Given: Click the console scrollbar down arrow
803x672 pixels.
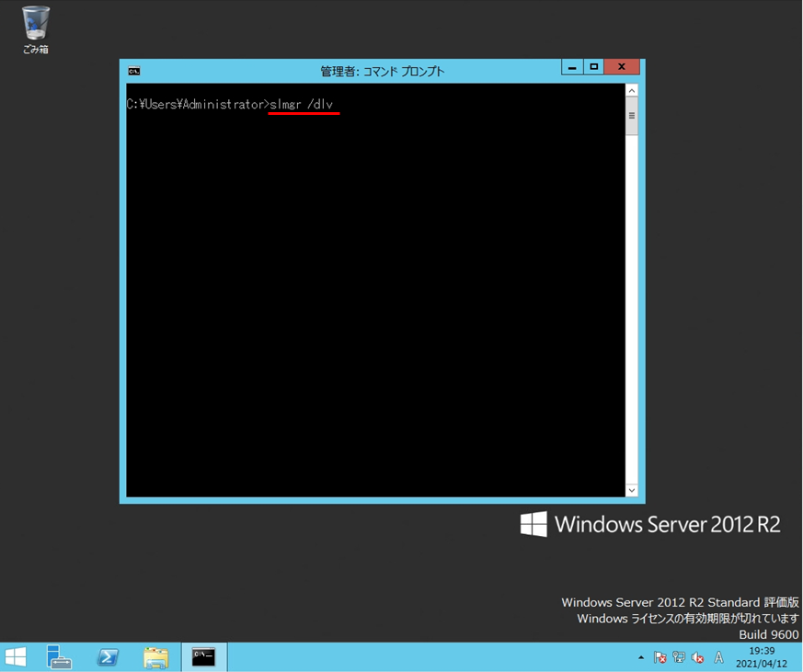Looking at the screenshot, I should pyautogui.click(x=631, y=490).
